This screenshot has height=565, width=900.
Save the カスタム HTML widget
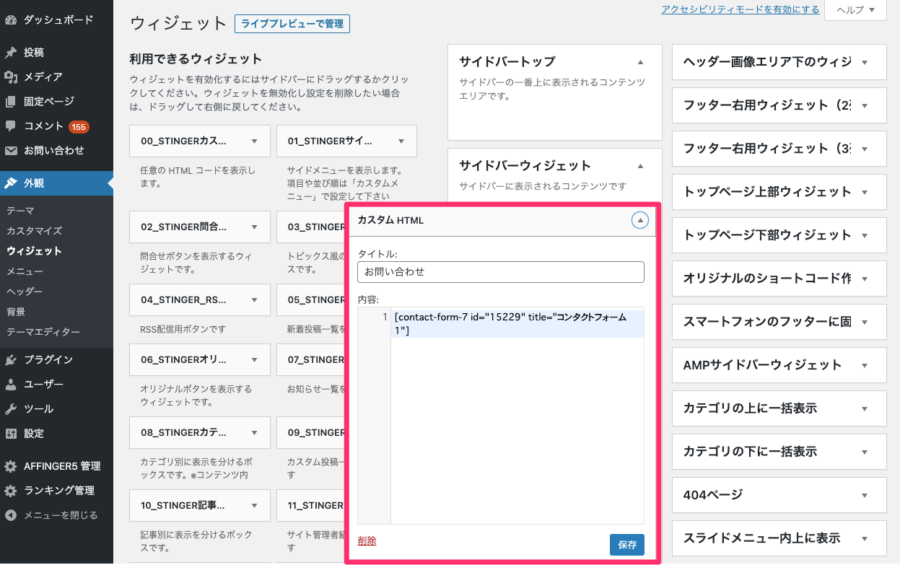(627, 544)
